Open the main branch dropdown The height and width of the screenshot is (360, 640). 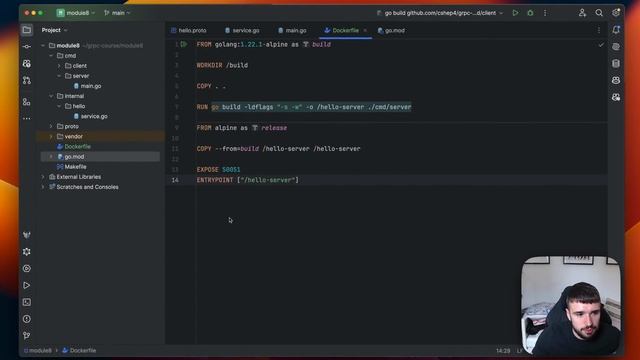(117, 13)
